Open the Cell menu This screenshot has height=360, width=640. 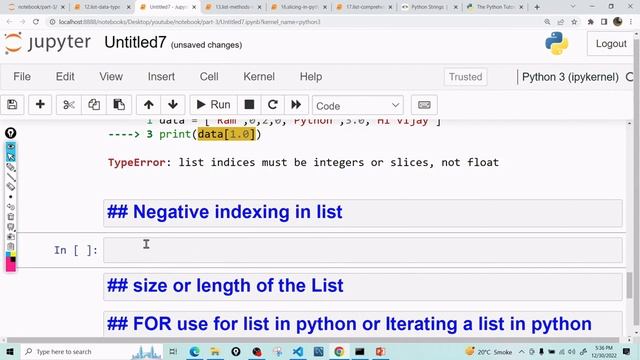pos(209,77)
